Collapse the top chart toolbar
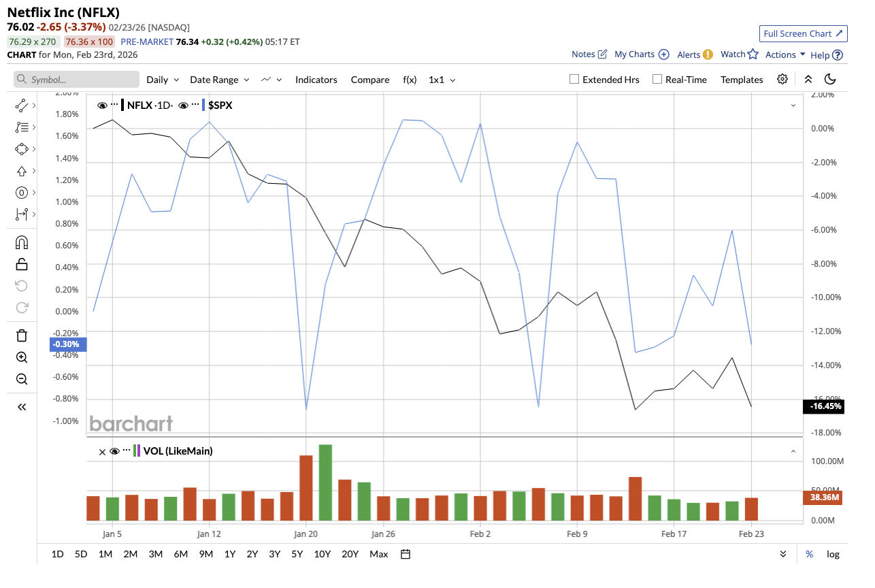The image size is (875, 588). tap(808, 79)
